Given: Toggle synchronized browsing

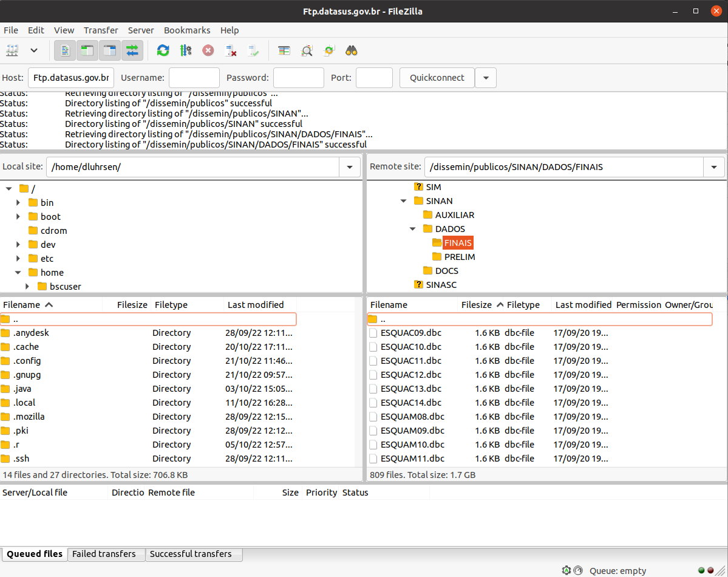Looking at the screenshot, I should click(x=328, y=50).
